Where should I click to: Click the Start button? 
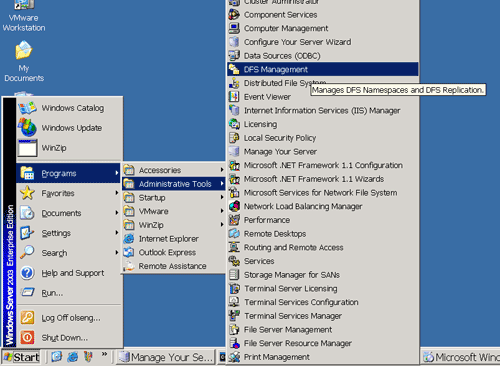point(21,357)
